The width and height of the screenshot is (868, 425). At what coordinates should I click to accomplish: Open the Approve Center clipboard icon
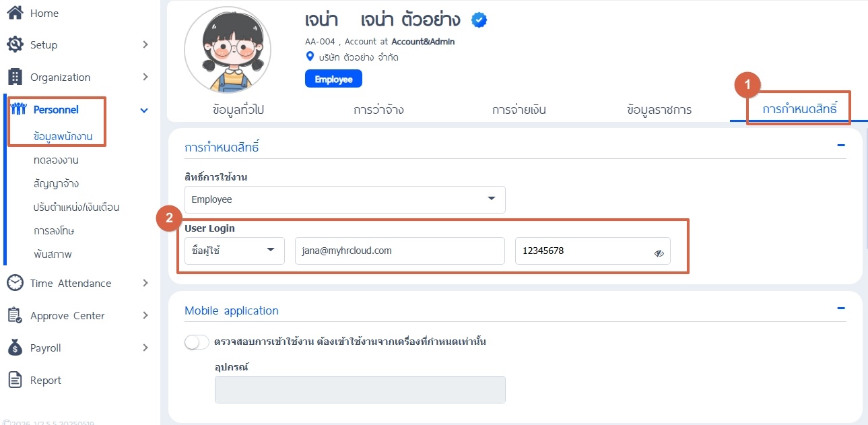[15, 315]
